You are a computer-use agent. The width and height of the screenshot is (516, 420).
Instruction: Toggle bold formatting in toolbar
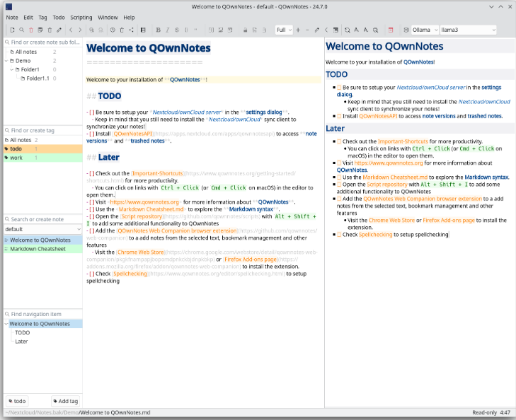tap(158, 30)
